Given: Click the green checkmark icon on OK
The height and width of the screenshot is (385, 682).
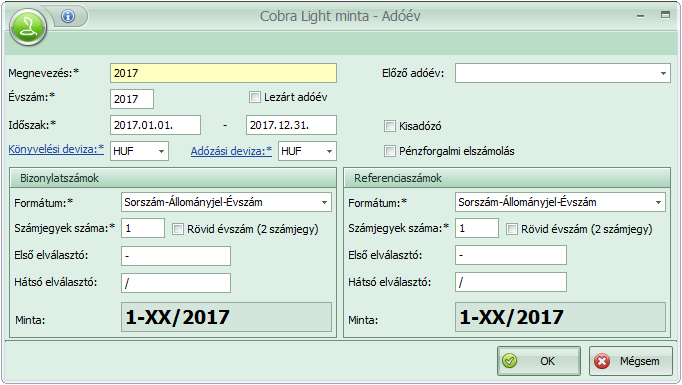Looking at the screenshot, I should [509, 361].
